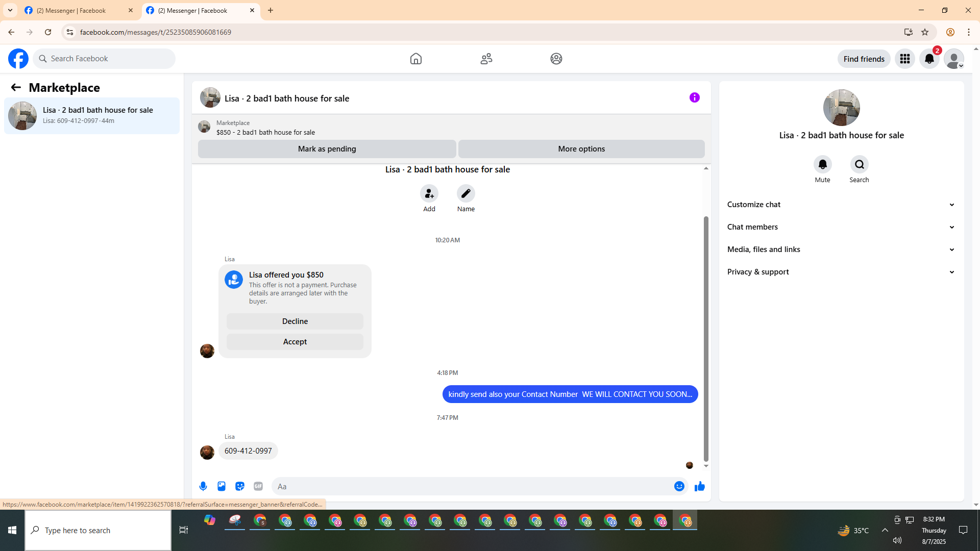Open Chrome three-dot menu

click(x=969, y=32)
